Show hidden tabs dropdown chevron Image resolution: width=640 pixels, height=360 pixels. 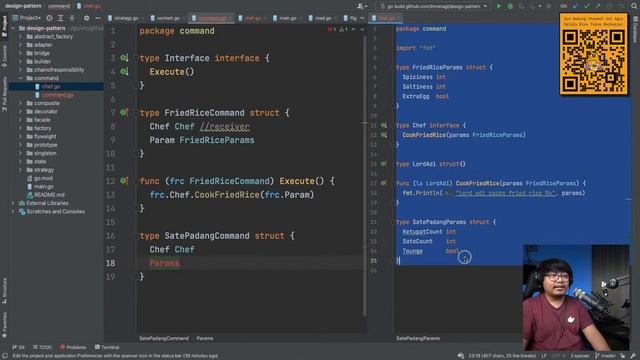click(x=362, y=18)
